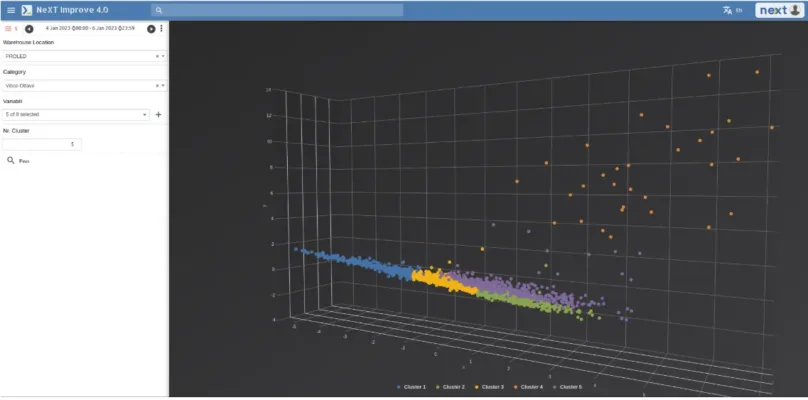This screenshot has width=808, height=400.
Task: Toggle Cluster 3 color marker in legend
Action: pos(477,386)
